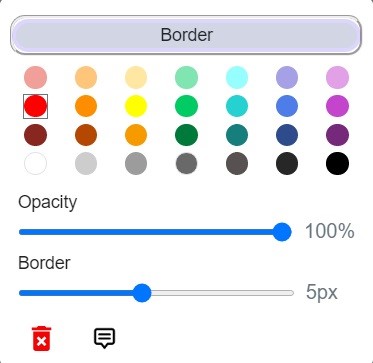Viewport: 373px width, 363px height.
Task: Choose the black color swatch
Action: point(337,164)
